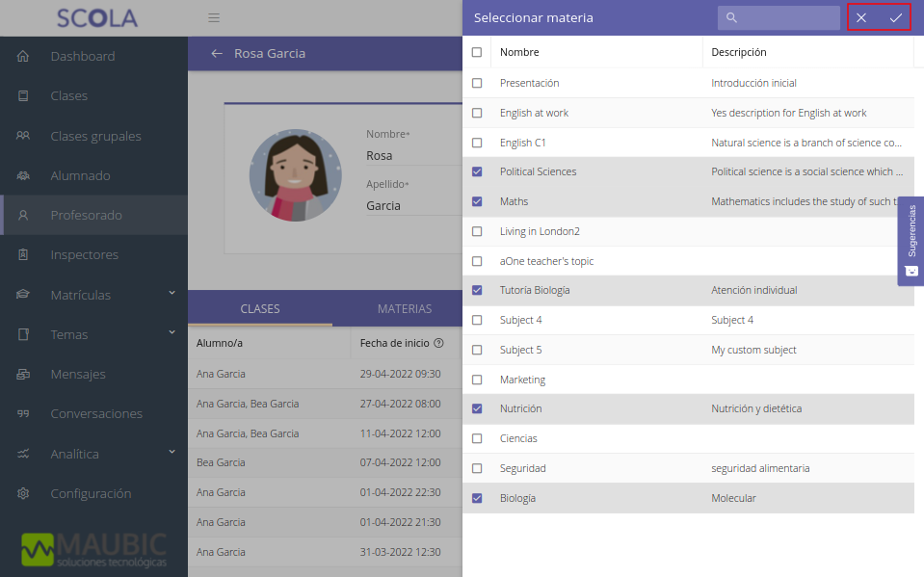
Task: Click the Configuración gear icon
Action: click(23, 493)
